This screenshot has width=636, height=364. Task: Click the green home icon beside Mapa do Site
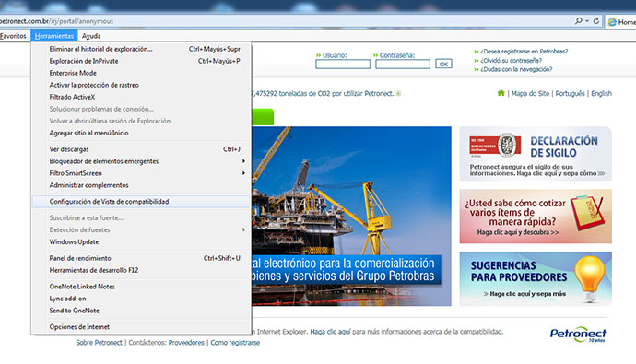click(501, 93)
